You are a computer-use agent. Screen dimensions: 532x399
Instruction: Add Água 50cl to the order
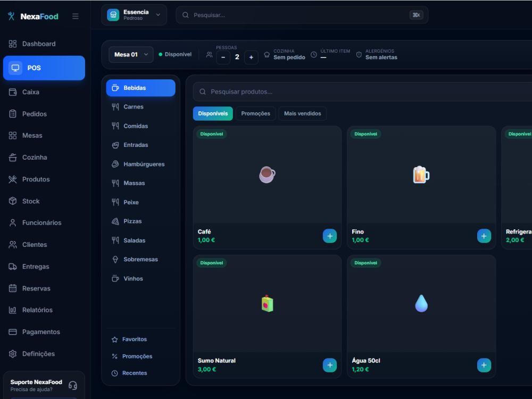484,365
